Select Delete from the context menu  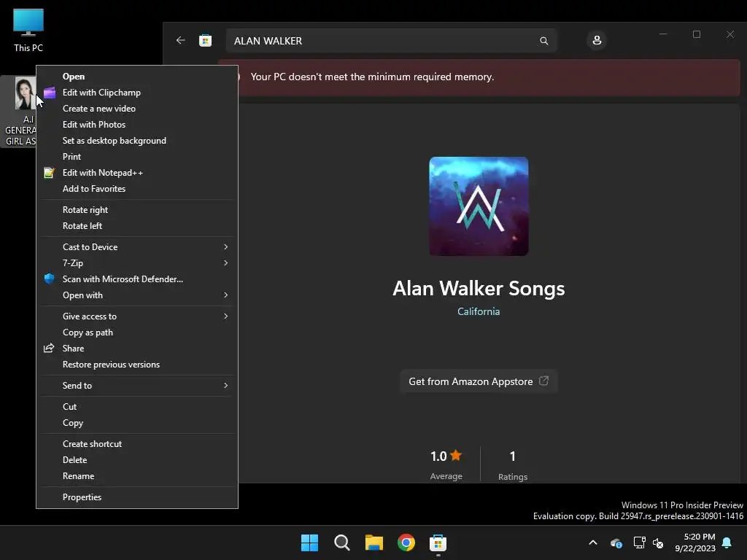pos(137,460)
